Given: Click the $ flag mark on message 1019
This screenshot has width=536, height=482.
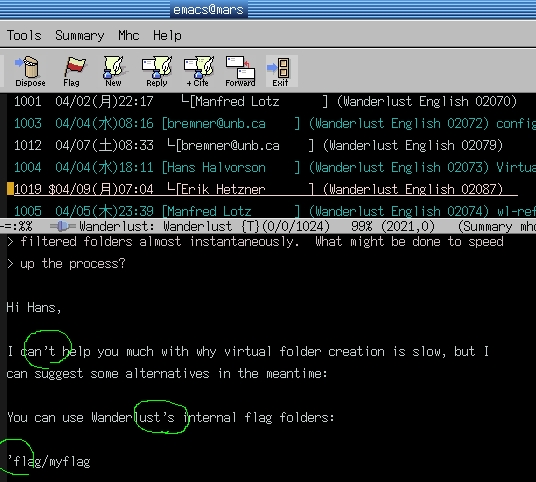Looking at the screenshot, I should [51, 189].
